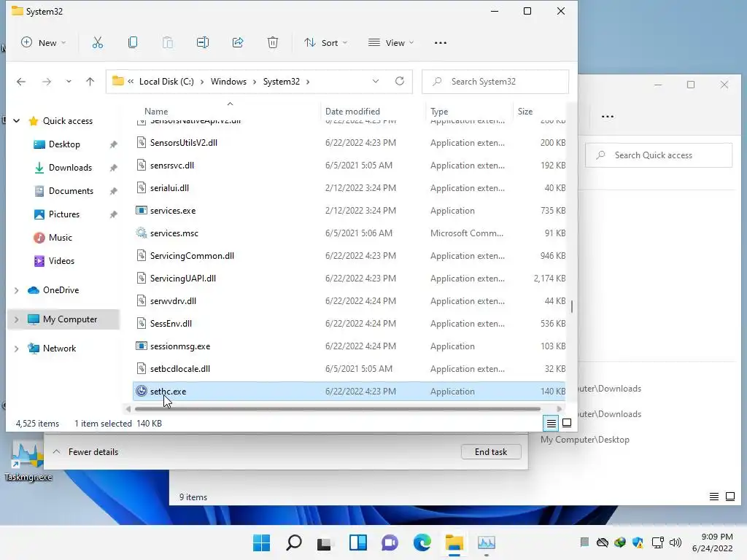
Task: Expand the OneDrive tree node
Action: (16, 290)
